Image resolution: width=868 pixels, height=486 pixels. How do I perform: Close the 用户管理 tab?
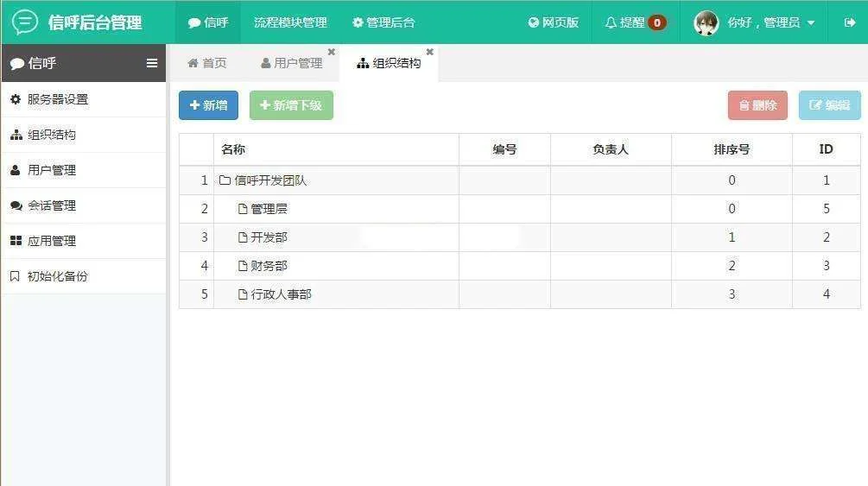coord(332,52)
